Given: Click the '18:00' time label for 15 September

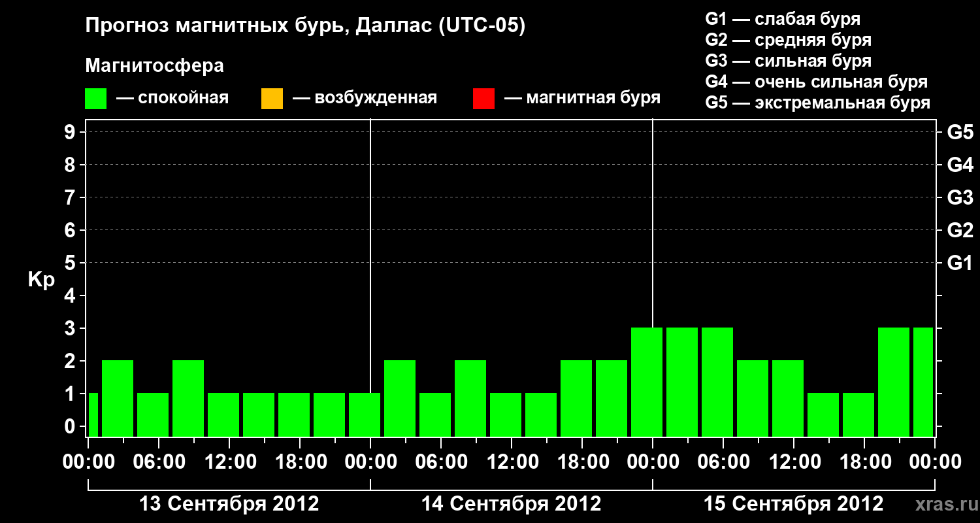Looking at the screenshot, I should [x=864, y=462].
